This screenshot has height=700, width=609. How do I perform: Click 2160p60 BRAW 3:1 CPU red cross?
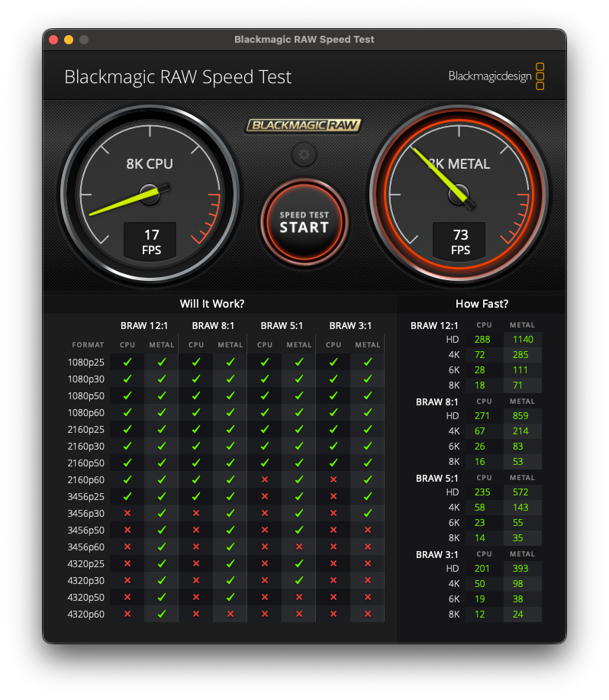(333, 479)
